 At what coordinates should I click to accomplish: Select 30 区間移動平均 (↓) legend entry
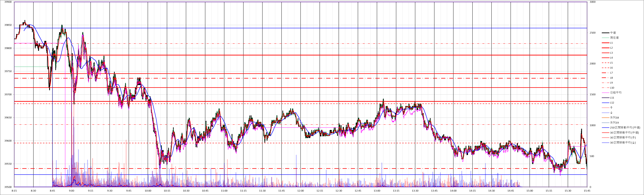click(x=619, y=143)
